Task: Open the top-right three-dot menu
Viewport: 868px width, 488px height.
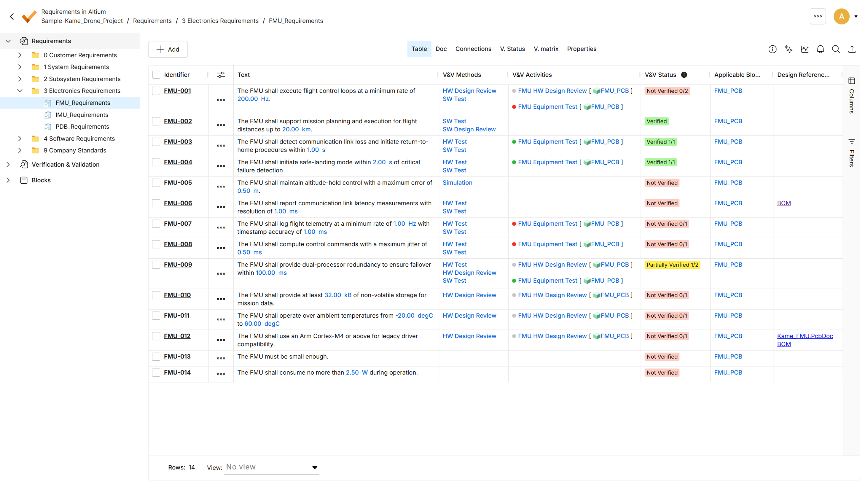Action: pyautogui.click(x=817, y=16)
